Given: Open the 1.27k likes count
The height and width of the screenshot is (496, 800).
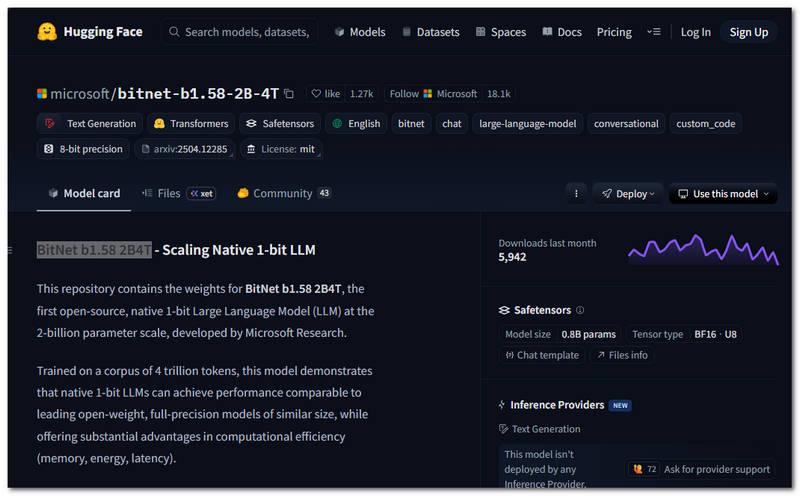Looking at the screenshot, I should click(x=361, y=94).
